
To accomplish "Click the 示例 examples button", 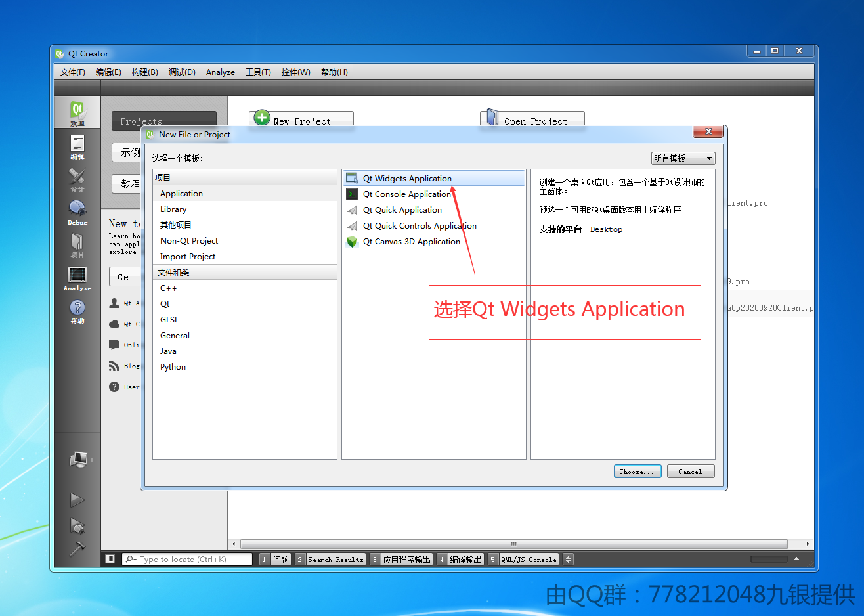I will pyautogui.click(x=126, y=152).
